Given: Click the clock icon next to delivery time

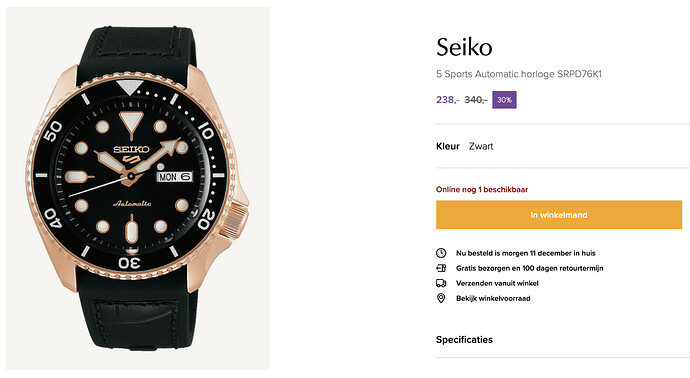Looking at the screenshot, I should pos(441,253).
